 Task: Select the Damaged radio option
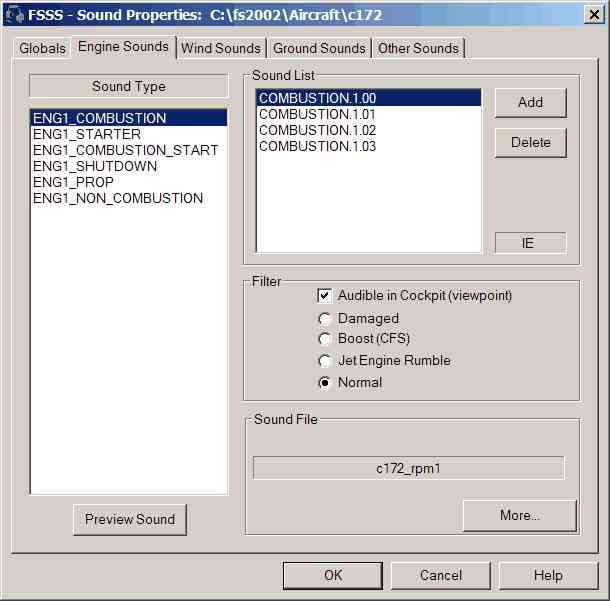click(x=324, y=319)
